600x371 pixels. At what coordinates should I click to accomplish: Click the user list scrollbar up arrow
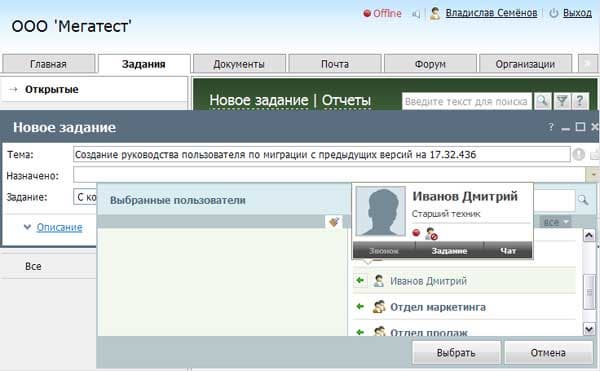click(589, 235)
